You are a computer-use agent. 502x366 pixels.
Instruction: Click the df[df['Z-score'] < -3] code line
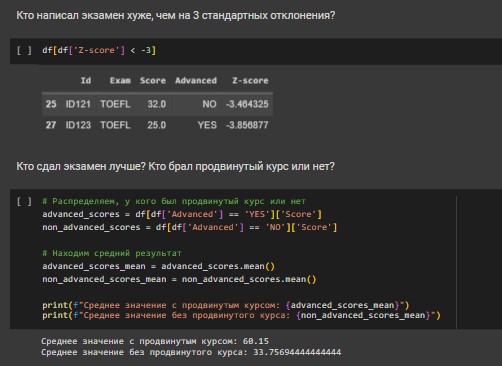99,50
